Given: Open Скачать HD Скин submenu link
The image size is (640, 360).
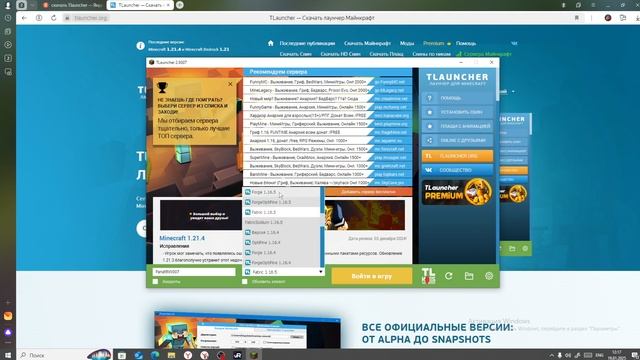Looking at the screenshot, I should (340, 54).
